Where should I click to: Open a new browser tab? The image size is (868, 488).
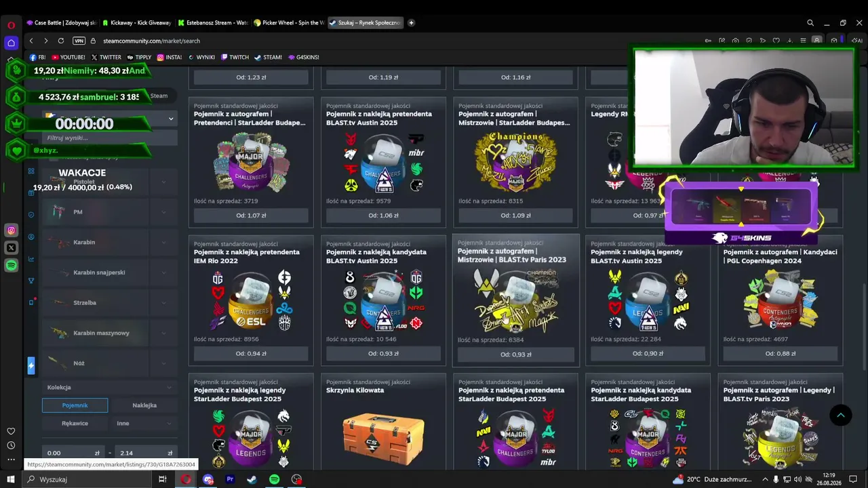411,22
